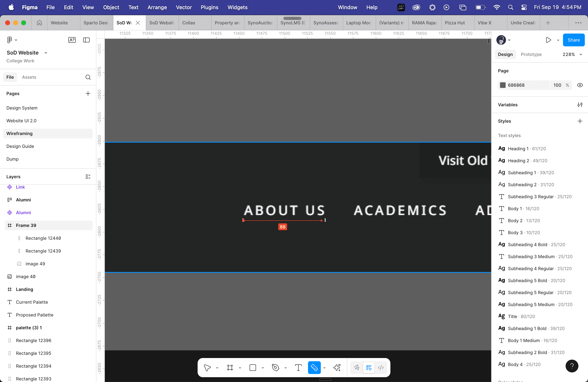Open the Actions AI sparkle tool
Image resolution: width=588 pixels, height=382 pixels.
pyautogui.click(x=337, y=368)
